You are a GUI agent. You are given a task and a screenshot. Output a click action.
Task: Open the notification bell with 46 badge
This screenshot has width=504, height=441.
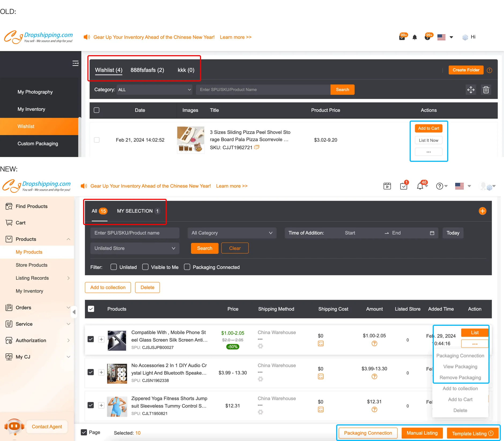(x=420, y=186)
